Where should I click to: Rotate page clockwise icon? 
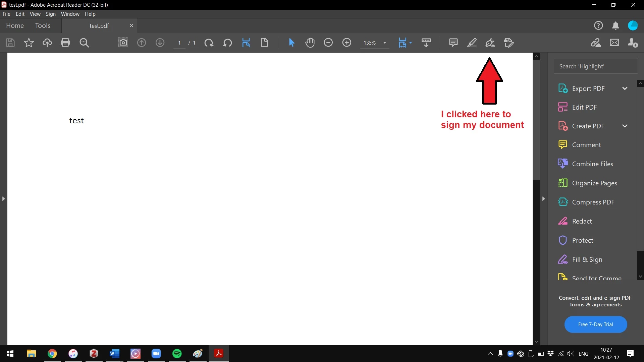pyautogui.click(x=209, y=43)
